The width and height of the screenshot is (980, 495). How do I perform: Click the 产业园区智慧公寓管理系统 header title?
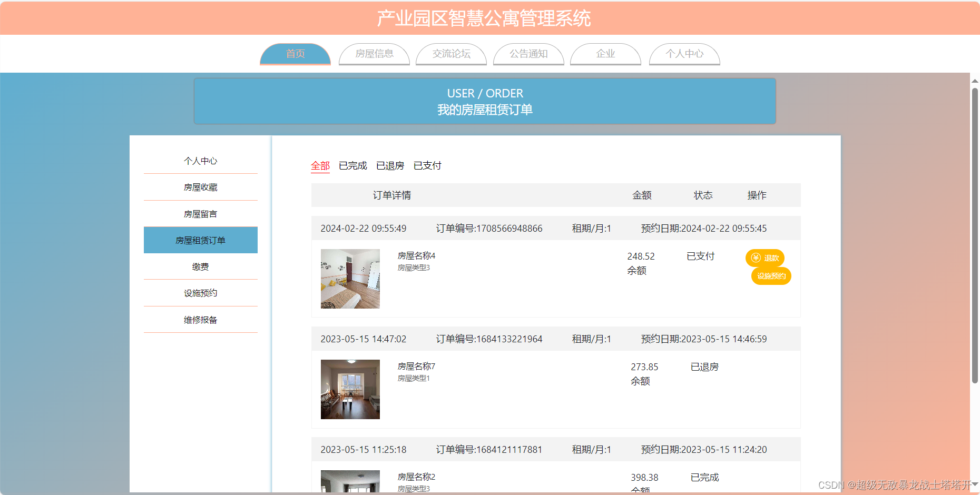tap(484, 18)
